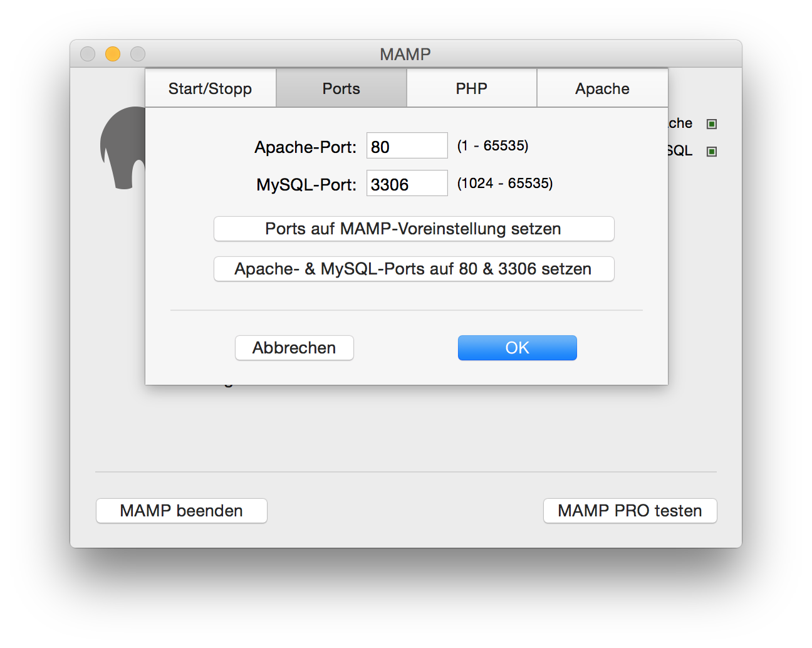Screen dimensions: 812x648
Task: Open the Apache tab
Action: [603, 88]
